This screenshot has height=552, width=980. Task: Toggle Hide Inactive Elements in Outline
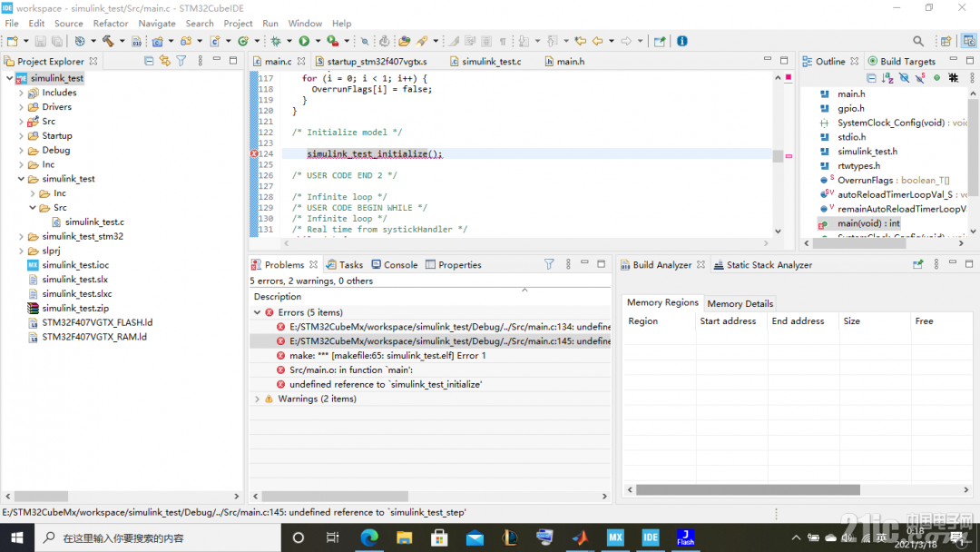tap(953, 78)
